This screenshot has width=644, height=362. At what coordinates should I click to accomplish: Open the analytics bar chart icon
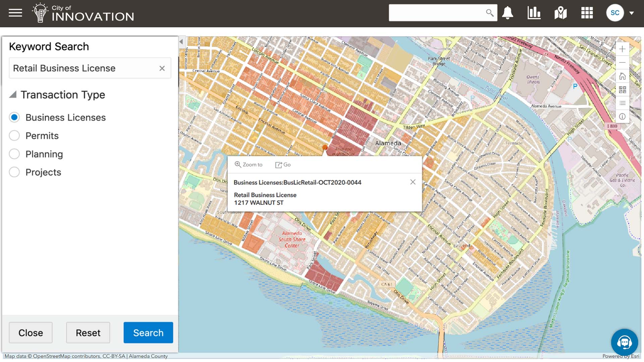point(534,13)
